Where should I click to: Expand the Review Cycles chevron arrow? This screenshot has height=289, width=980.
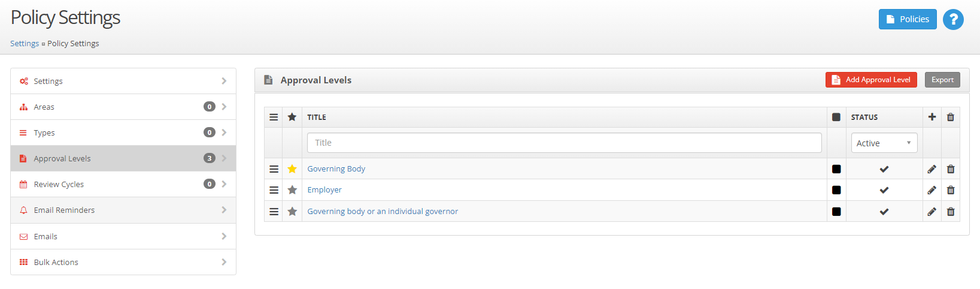(x=224, y=184)
